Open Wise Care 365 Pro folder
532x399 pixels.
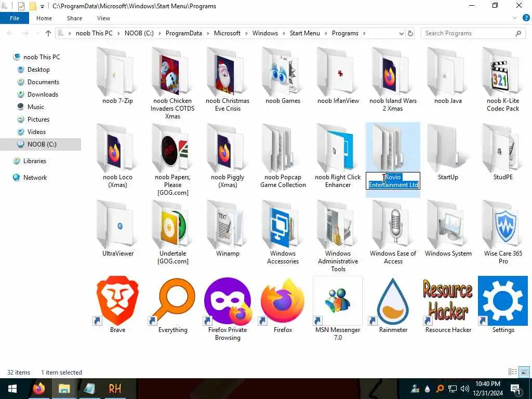click(503, 232)
